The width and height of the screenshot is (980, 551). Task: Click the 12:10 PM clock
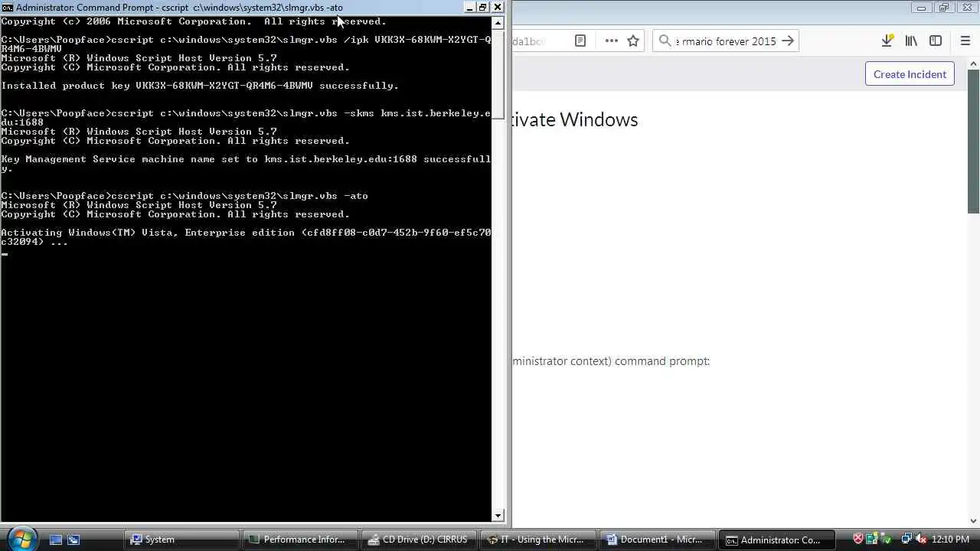951,540
